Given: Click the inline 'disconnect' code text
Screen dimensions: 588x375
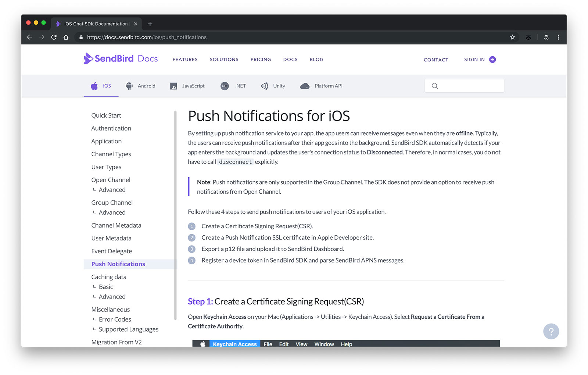Looking at the screenshot, I should (235, 162).
